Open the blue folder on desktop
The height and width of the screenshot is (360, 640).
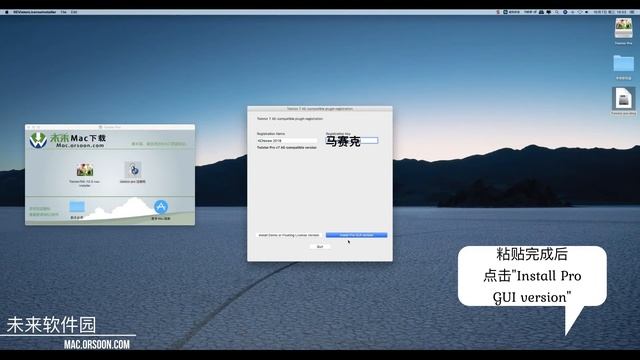coord(623,64)
